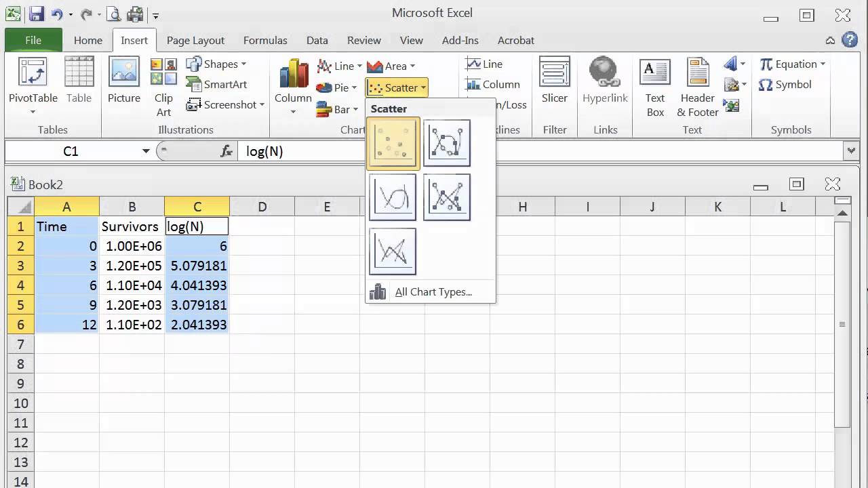Image resolution: width=868 pixels, height=488 pixels.
Task: Choose Scatter with Straight Lines and Markers
Action: (x=447, y=198)
